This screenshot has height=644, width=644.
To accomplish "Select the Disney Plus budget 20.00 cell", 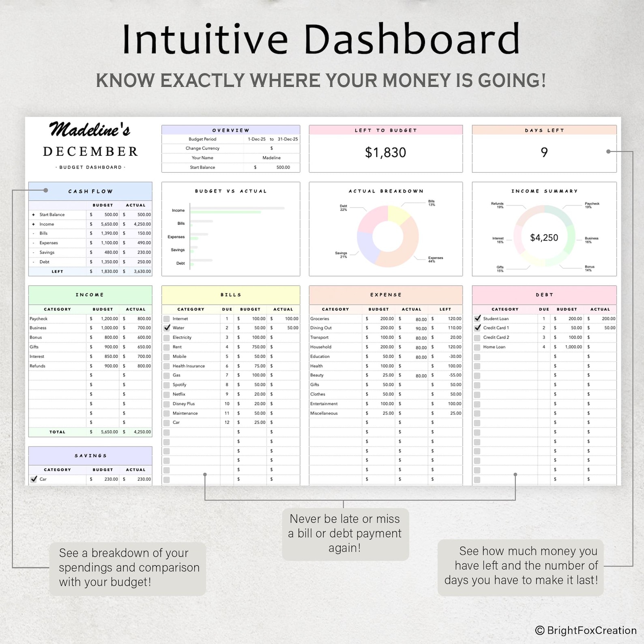I will click(250, 404).
